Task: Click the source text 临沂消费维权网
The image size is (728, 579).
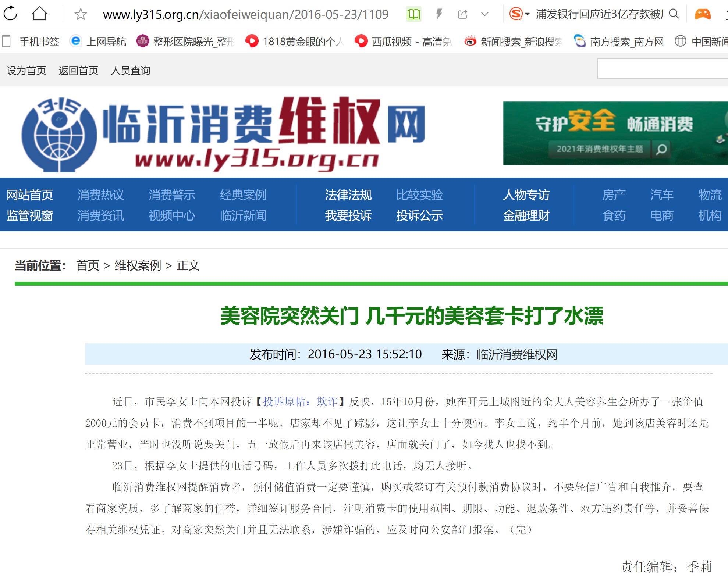Action: click(517, 354)
